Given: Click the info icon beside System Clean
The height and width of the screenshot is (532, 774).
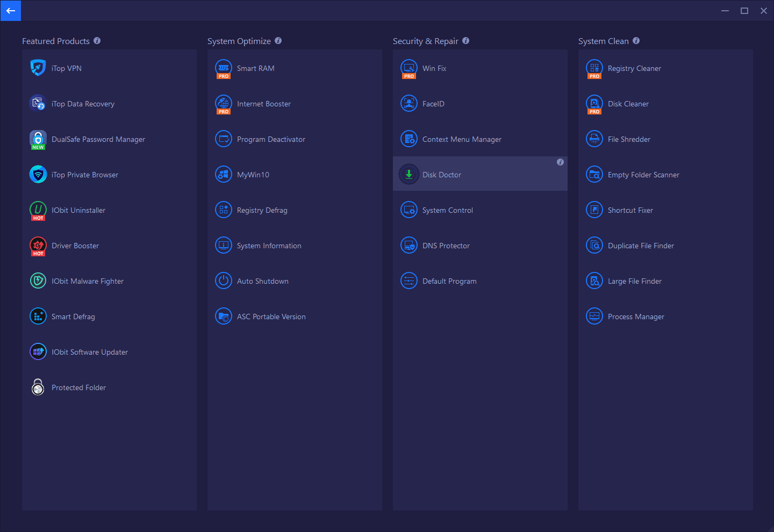Looking at the screenshot, I should coord(636,41).
